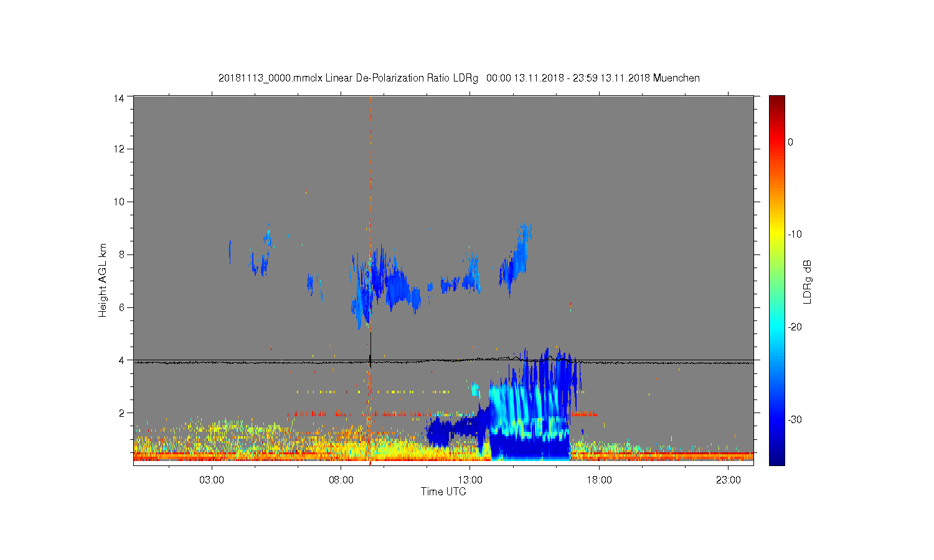Click the blue cloud patch above 08:00 near 7 km
The image size is (934, 560).
point(385,285)
